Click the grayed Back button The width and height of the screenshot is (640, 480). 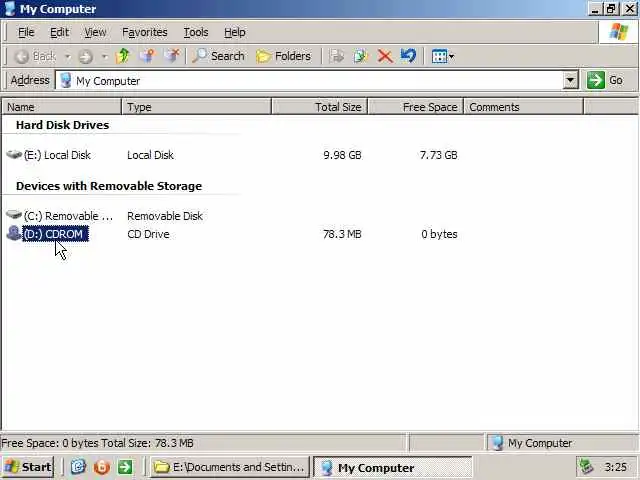click(x=35, y=56)
